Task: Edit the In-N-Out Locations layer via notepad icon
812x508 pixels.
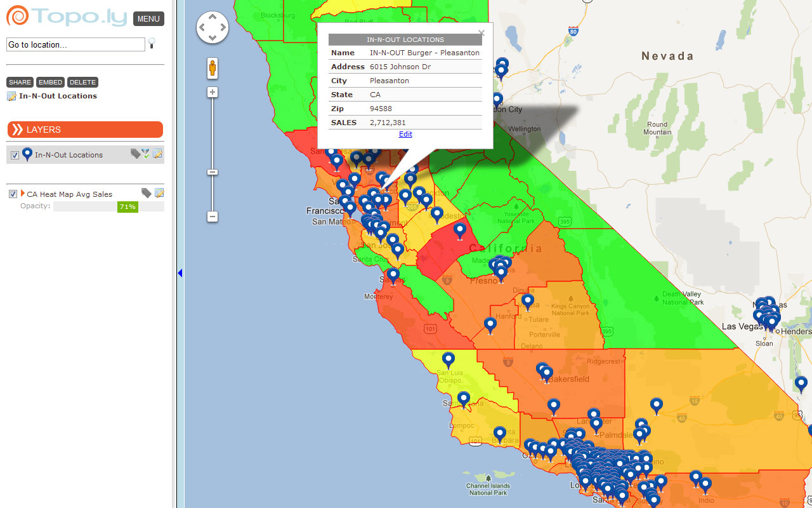Action: point(158,154)
